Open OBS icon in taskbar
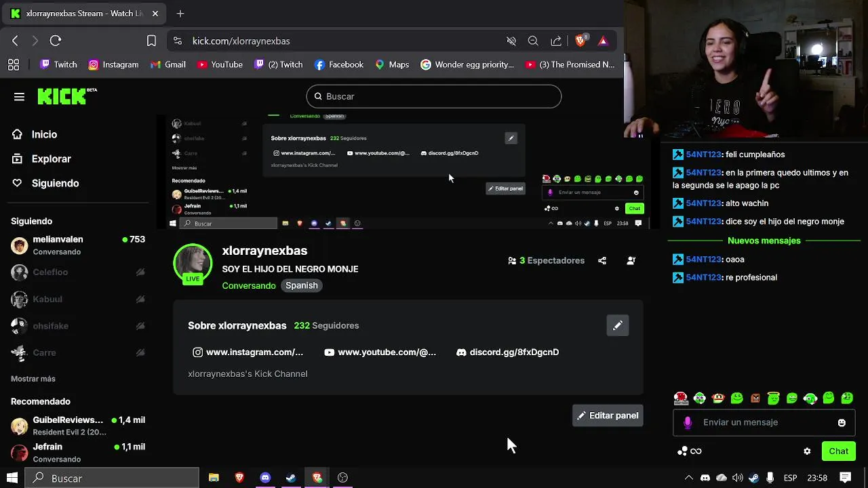 [x=342, y=478]
